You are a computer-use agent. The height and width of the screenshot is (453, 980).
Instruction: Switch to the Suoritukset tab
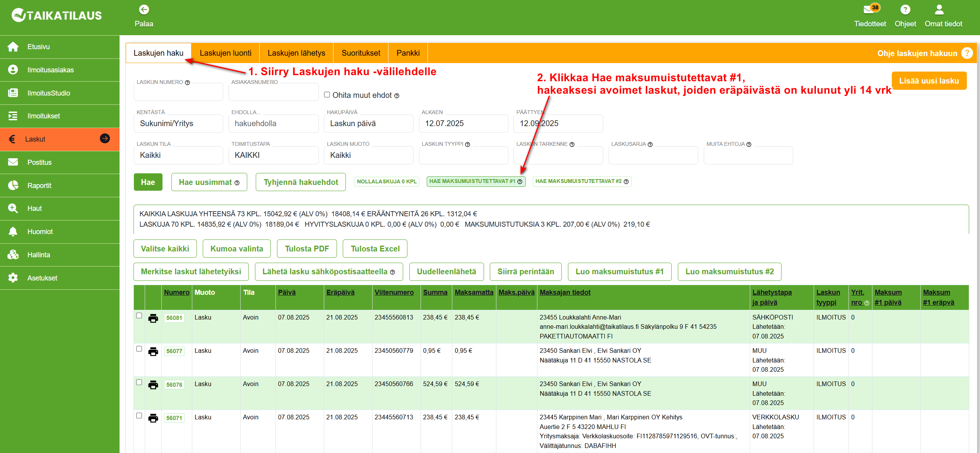click(361, 53)
